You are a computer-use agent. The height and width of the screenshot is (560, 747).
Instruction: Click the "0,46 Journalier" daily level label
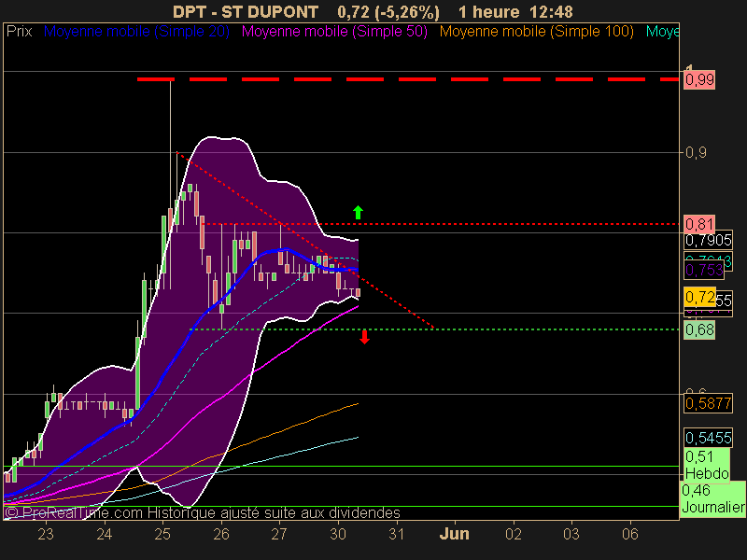[x=712, y=498]
